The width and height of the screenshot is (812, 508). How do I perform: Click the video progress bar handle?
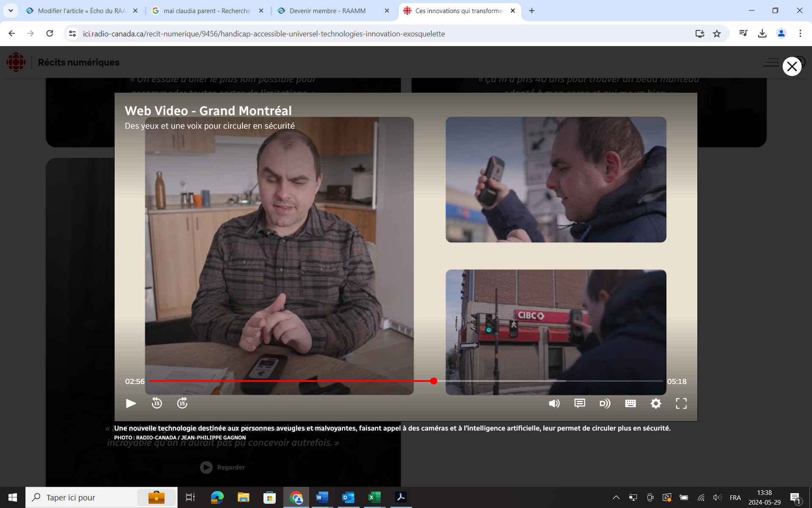tap(433, 381)
